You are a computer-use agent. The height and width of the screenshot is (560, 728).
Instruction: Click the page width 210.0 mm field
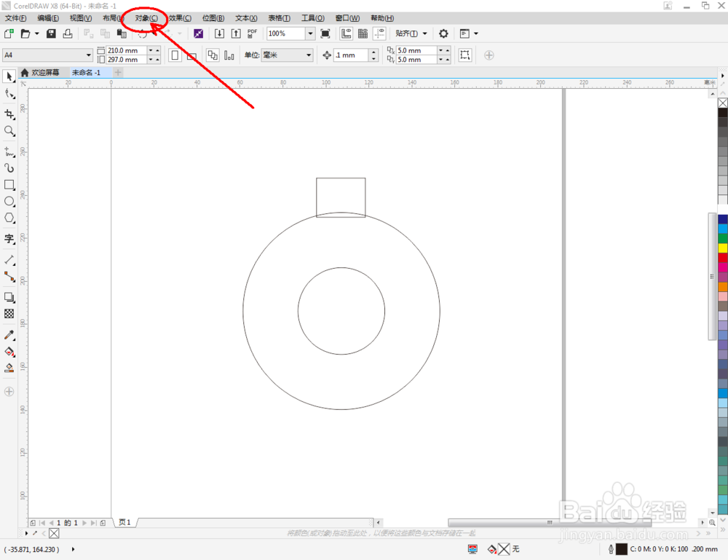click(127, 50)
